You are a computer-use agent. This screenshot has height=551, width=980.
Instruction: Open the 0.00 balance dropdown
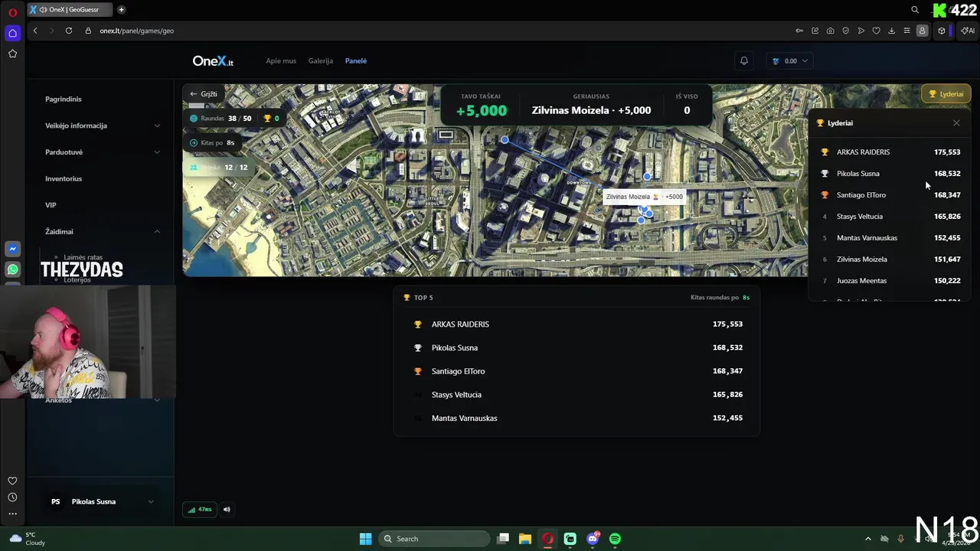[x=790, y=60]
